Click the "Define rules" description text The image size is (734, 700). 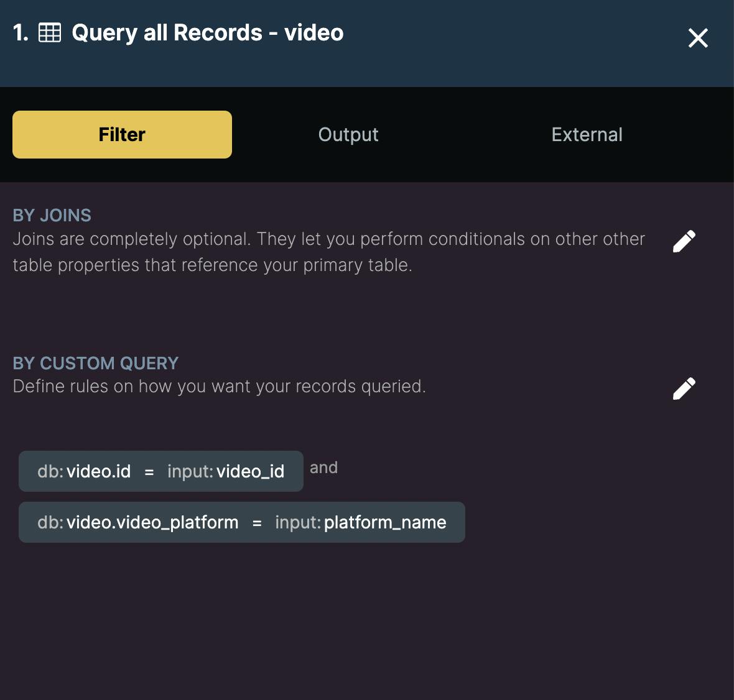coord(219,386)
